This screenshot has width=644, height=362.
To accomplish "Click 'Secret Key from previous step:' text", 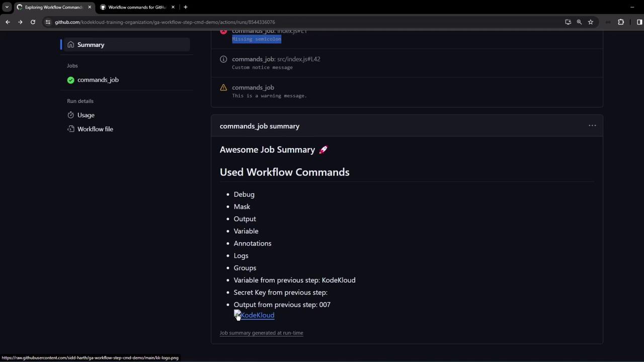I will [x=281, y=293].
